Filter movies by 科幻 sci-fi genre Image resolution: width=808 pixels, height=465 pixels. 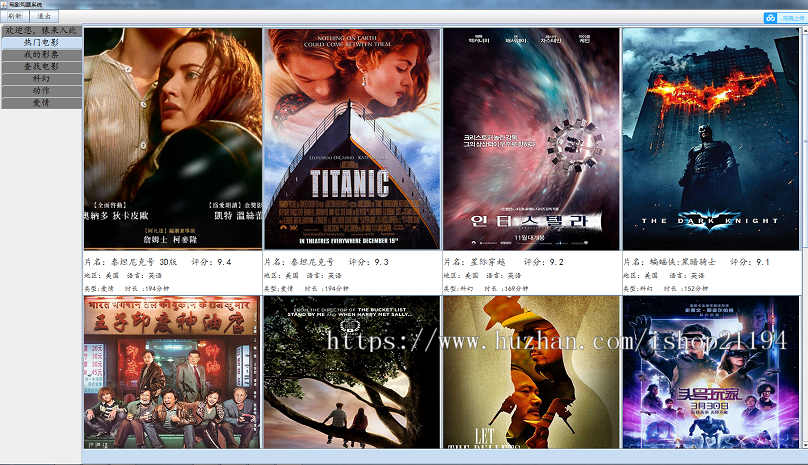point(41,79)
